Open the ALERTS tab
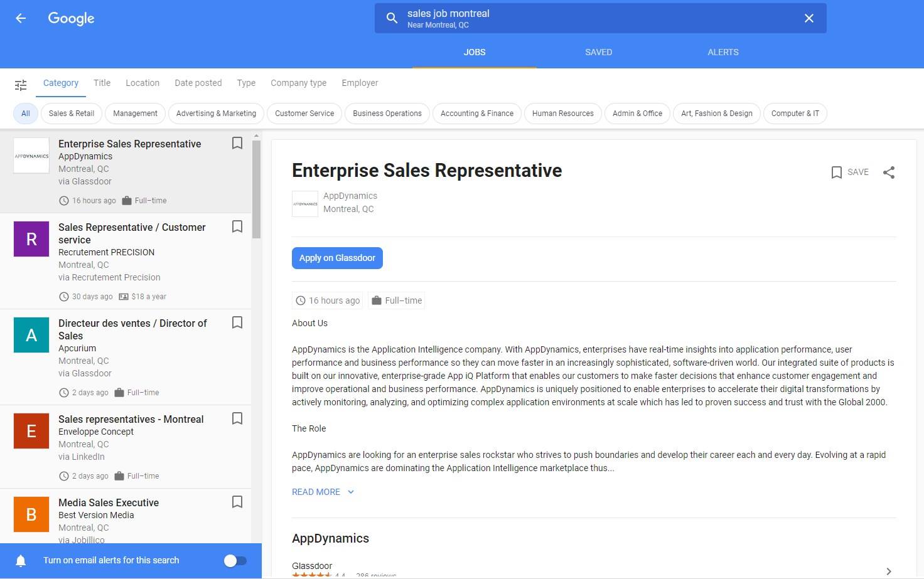 [723, 52]
